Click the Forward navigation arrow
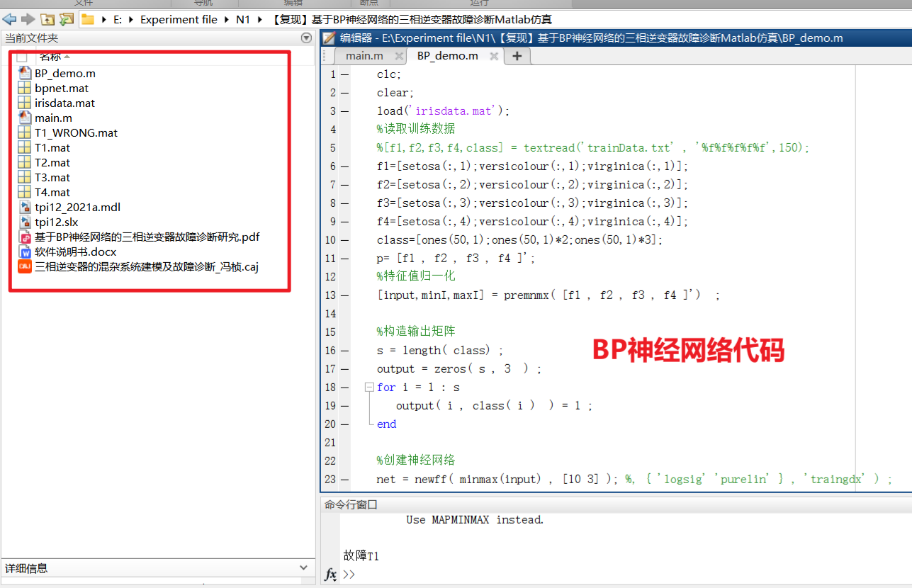912x588 pixels. (28, 19)
